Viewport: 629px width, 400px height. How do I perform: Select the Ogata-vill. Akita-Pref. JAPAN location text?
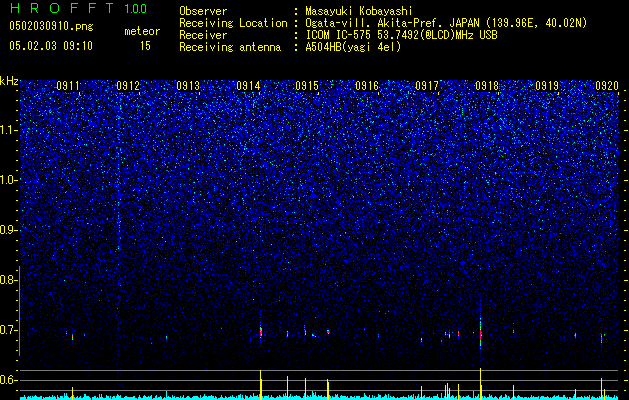(x=446, y=23)
